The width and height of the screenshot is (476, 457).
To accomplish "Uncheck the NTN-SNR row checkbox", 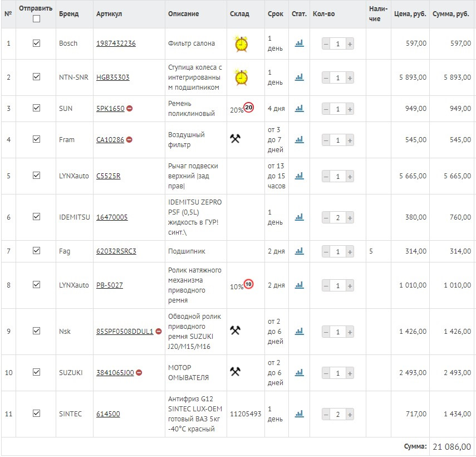I will tap(36, 76).
